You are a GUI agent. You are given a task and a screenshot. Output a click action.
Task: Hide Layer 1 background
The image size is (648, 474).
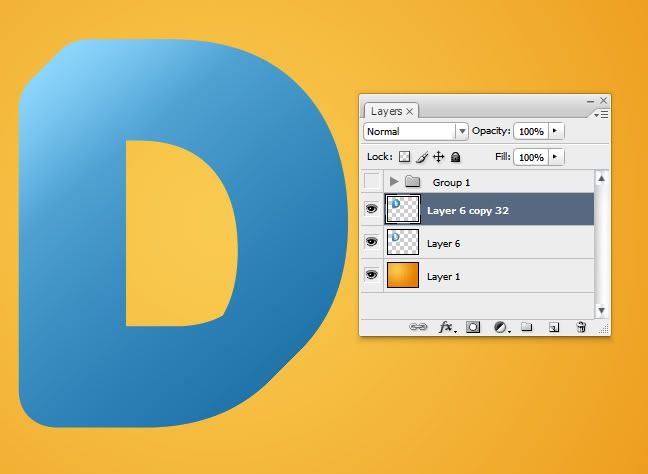[x=371, y=275]
